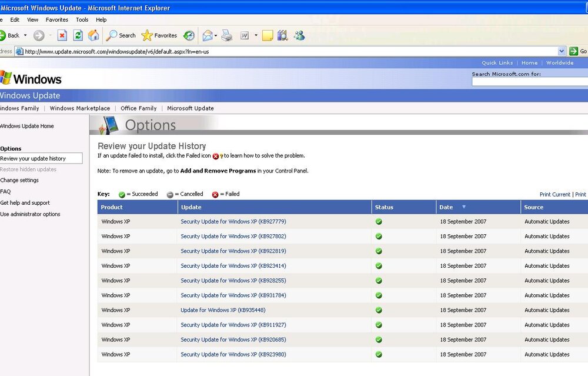Click success status icon for KB935448

(x=379, y=310)
